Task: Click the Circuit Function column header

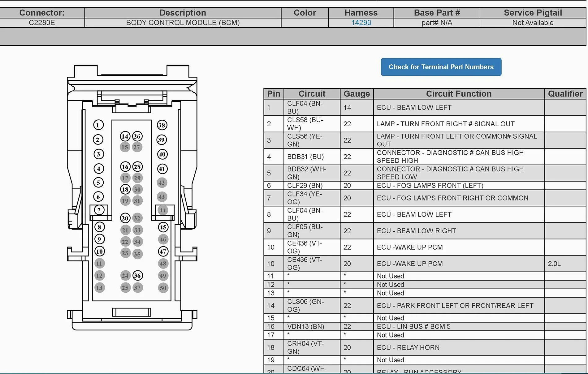Action: (x=459, y=94)
